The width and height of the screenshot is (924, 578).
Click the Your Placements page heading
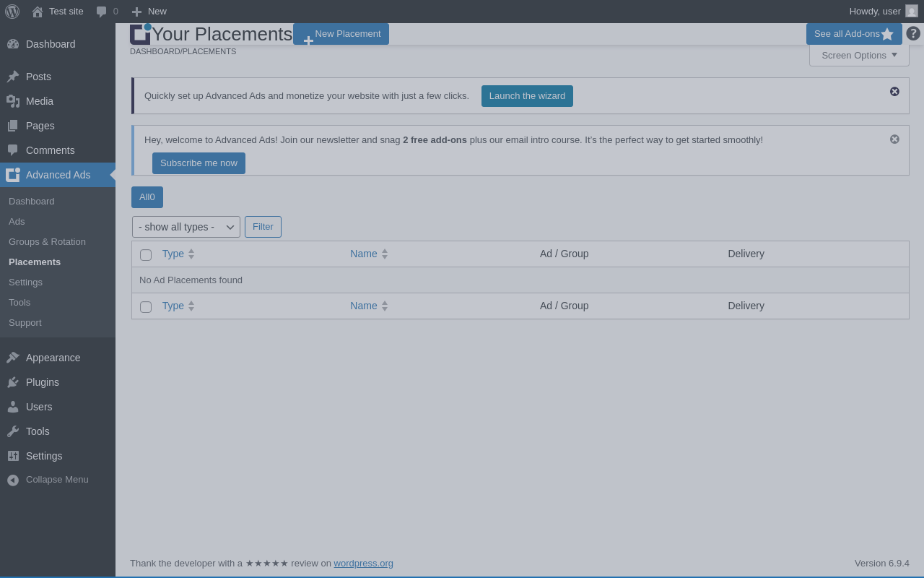click(222, 34)
